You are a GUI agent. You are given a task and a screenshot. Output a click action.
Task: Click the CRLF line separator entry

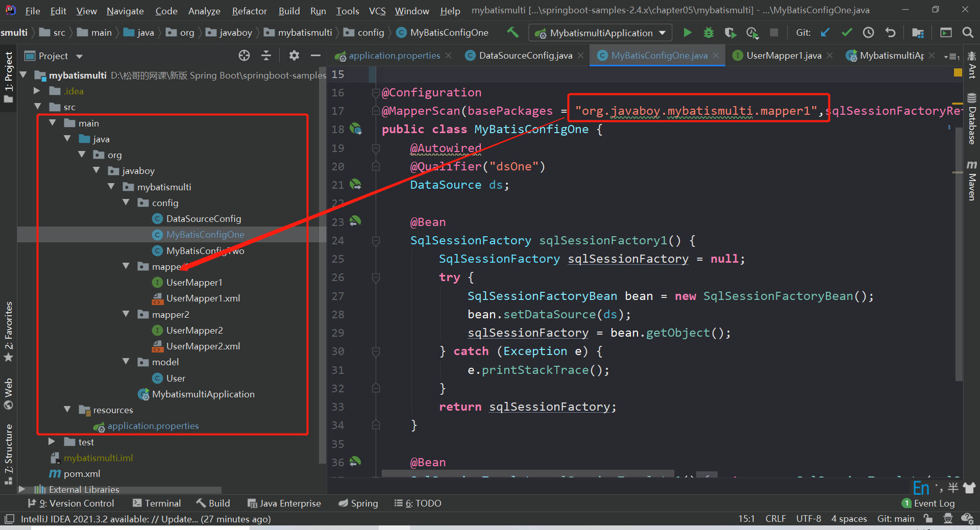[x=775, y=519]
